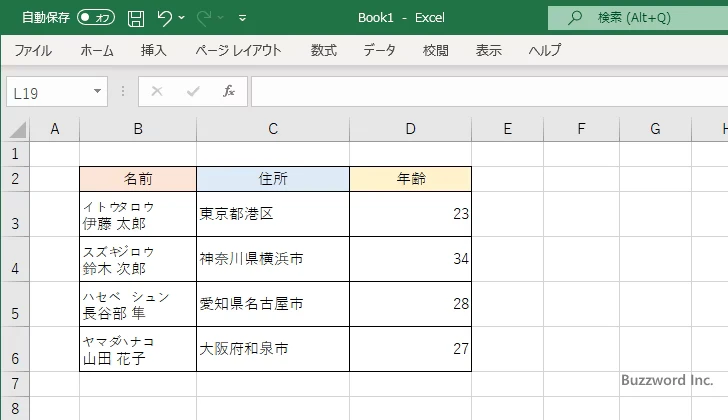Click inside the formula bar input
Image resolution: width=728 pixels, height=420 pixels.
coord(489,91)
